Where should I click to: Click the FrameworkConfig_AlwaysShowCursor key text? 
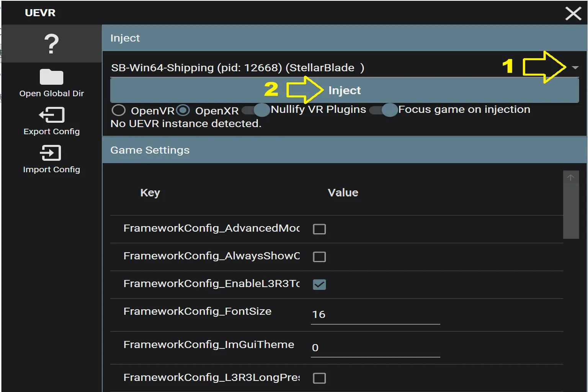(212, 256)
